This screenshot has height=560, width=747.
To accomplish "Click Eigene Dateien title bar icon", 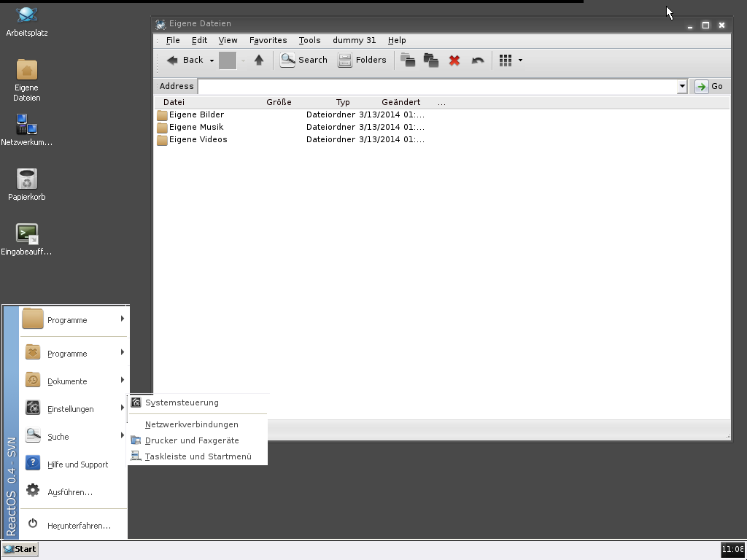I will click(160, 24).
